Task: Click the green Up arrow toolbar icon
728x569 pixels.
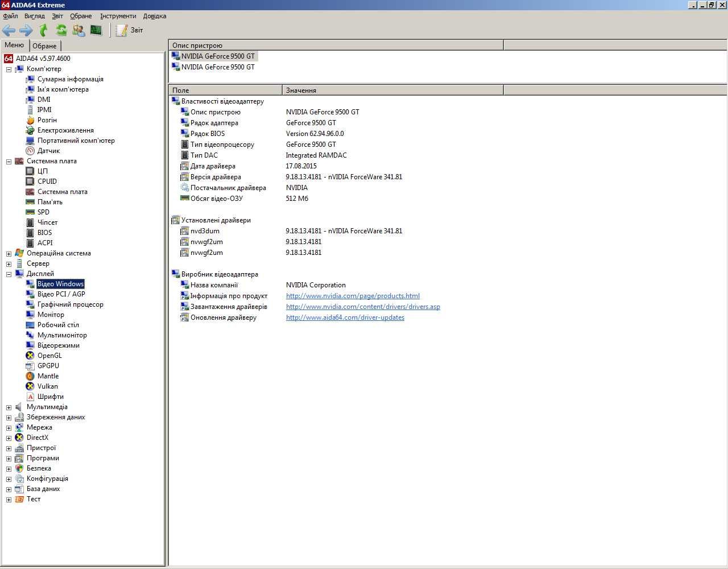Action: coord(43,30)
